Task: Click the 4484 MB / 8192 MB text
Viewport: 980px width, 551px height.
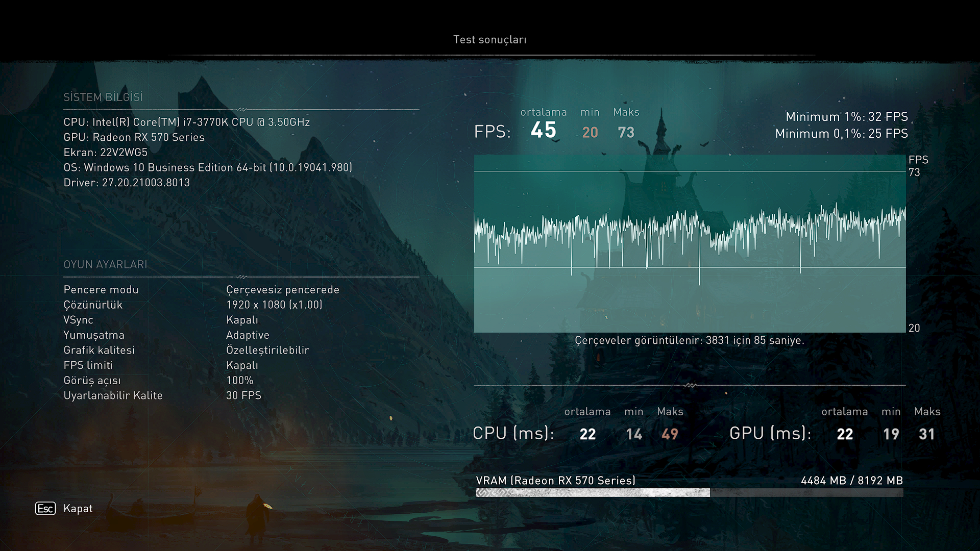Action: (852, 481)
